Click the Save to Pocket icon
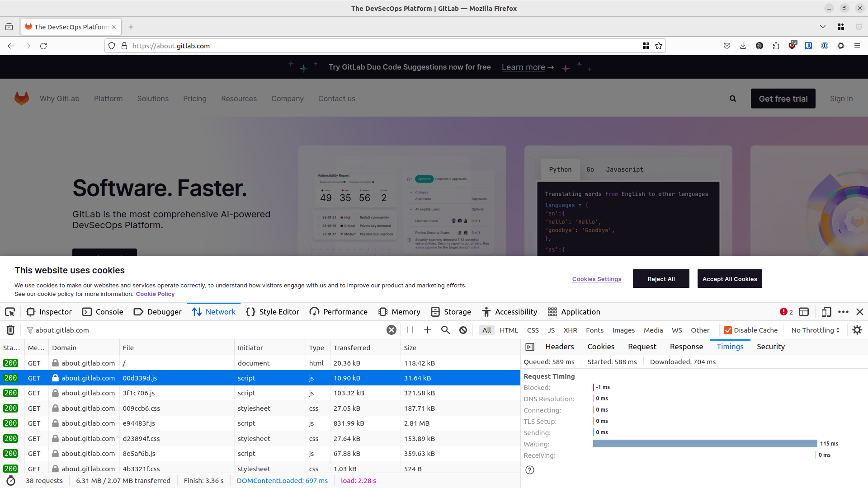Image resolution: width=868 pixels, height=488 pixels. [727, 46]
